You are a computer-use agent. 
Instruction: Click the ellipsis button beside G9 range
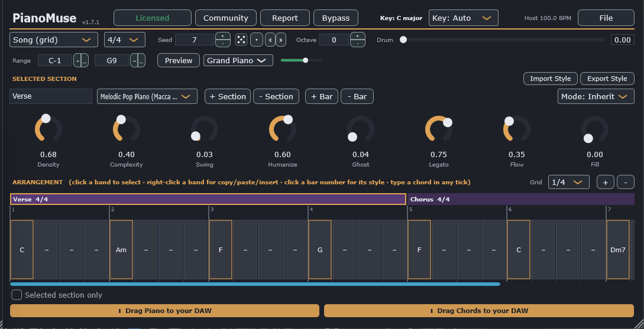141,61
